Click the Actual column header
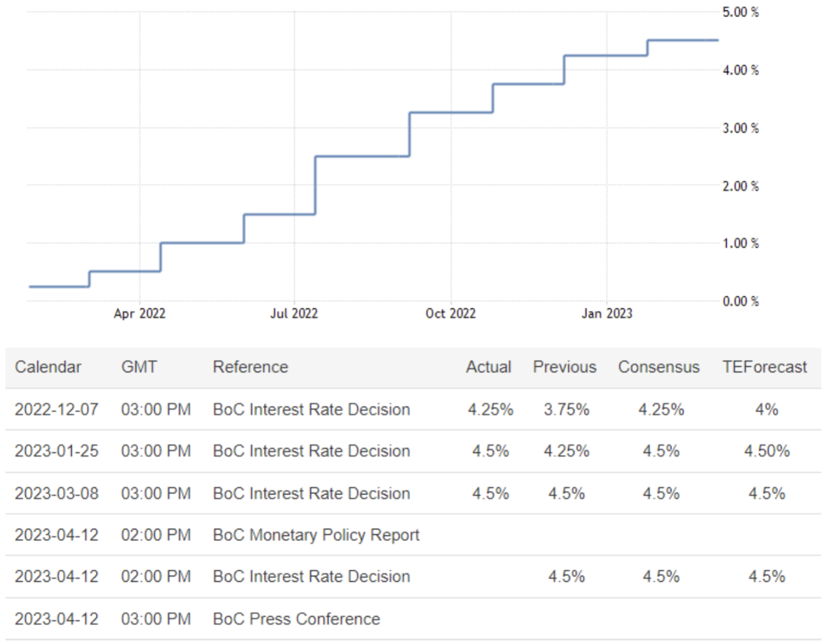This screenshot has height=644, width=825. (488, 367)
